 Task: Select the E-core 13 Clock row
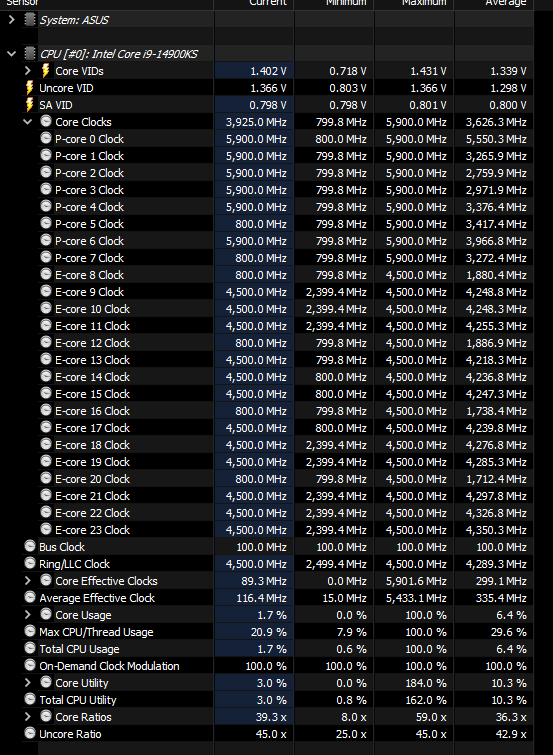pyautogui.click(x=286, y=360)
